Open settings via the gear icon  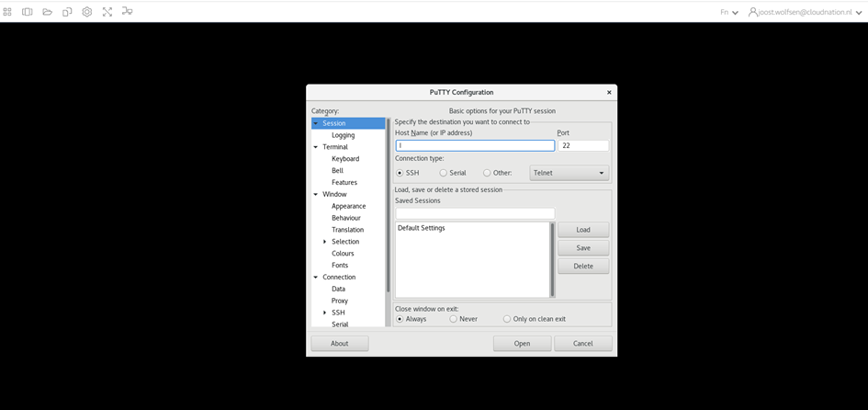pos(87,12)
